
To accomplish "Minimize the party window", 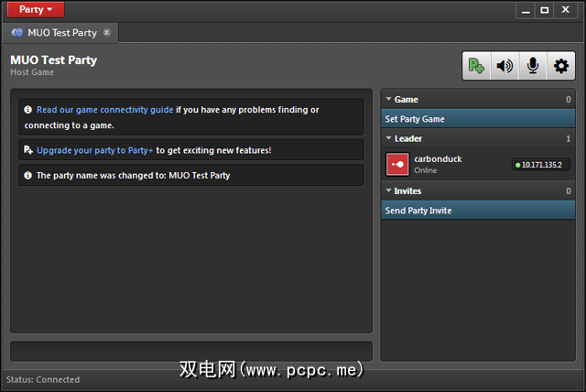I will [526, 10].
